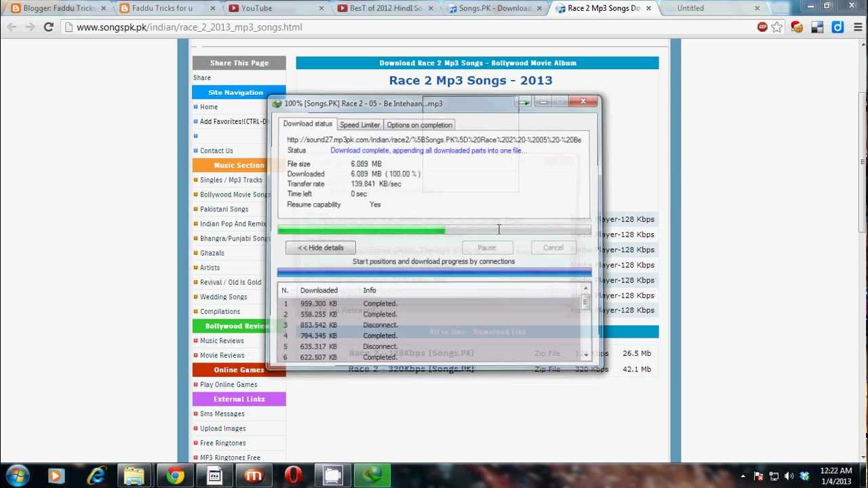Viewport: 868px width, 488px height.
Task: Open the Action Center flag tray icon
Action: click(x=759, y=476)
